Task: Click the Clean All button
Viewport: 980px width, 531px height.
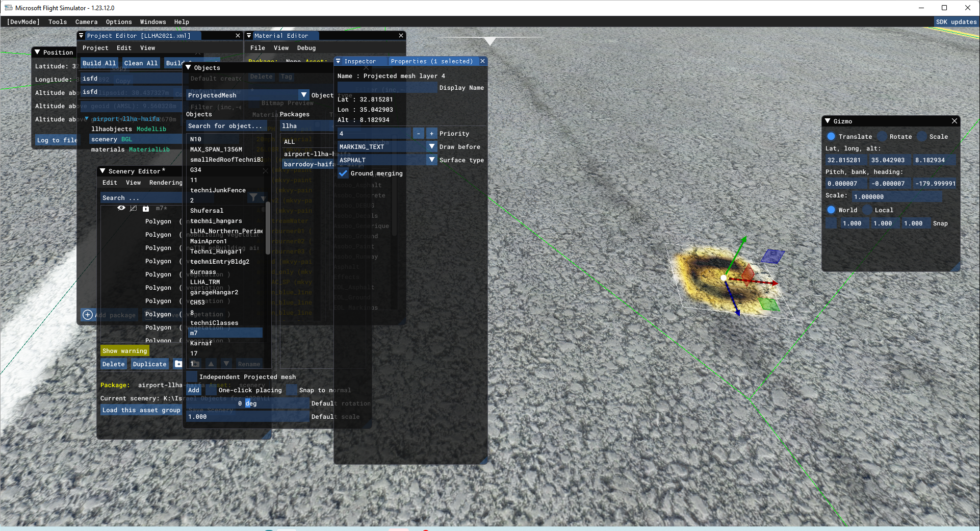Action: (x=141, y=63)
